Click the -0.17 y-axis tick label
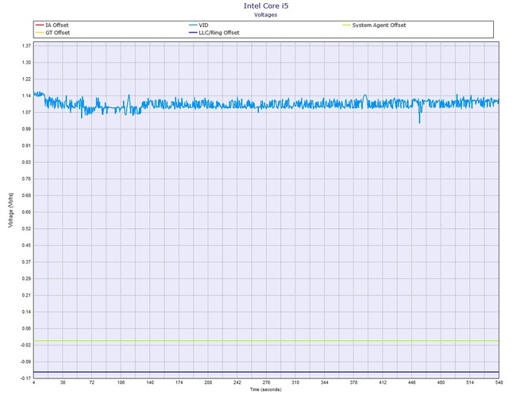This screenshot has width=532, height=399. [x=26, y=378]
